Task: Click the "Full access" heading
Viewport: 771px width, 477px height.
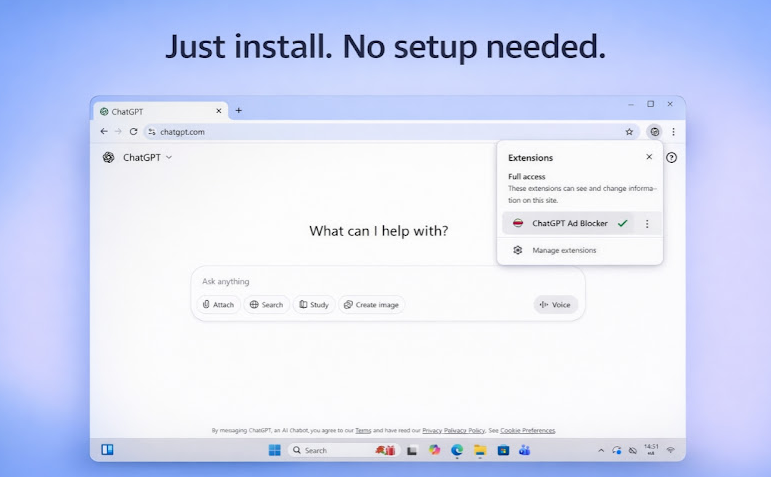Action: coord(527,177)
